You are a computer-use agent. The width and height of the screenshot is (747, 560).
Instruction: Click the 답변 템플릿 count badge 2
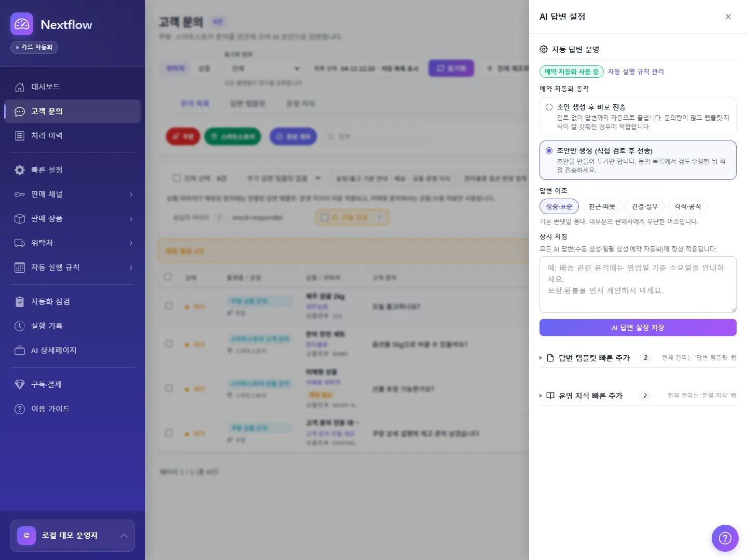point(645,358)
